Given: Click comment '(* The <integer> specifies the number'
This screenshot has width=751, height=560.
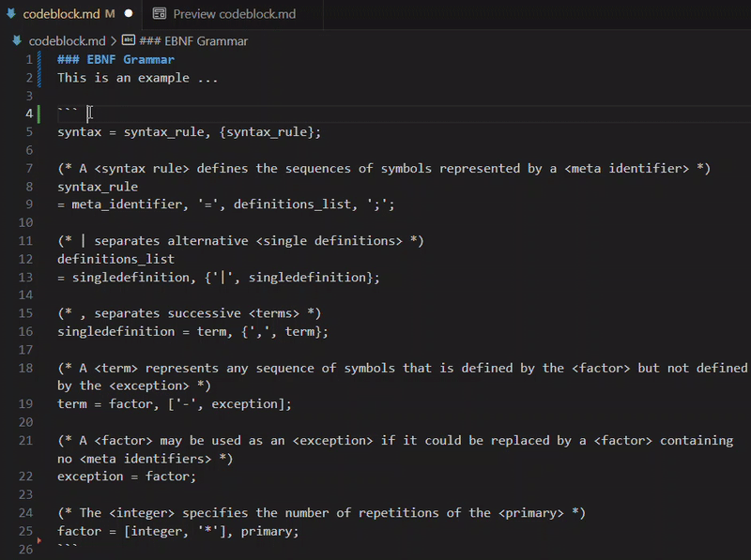Looking at the screenshot, I should coord(321,513).
